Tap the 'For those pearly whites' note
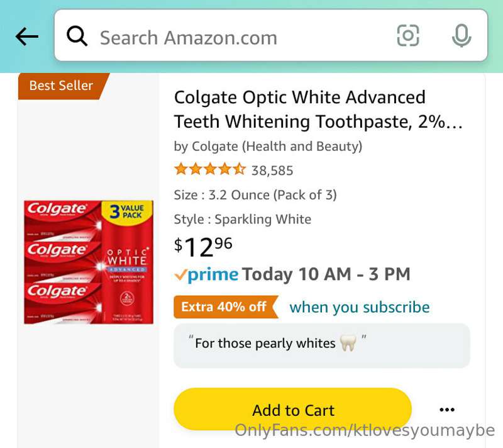 click(322, 345)
